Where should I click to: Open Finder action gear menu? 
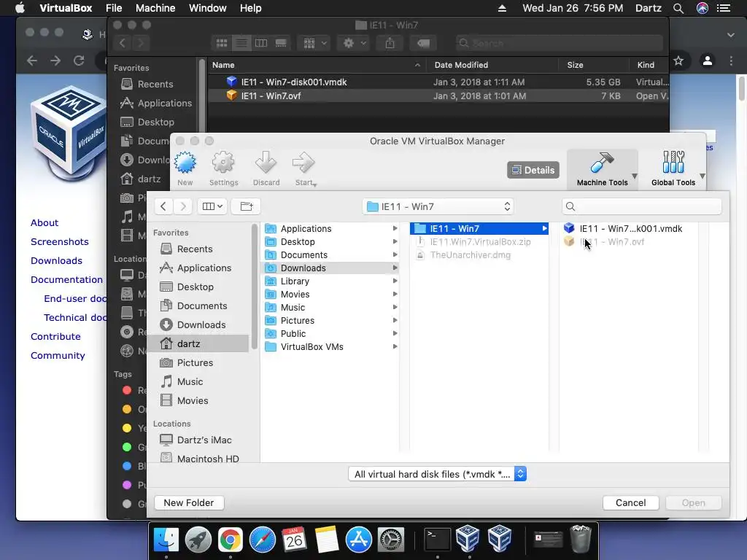[x=354, y=43]
